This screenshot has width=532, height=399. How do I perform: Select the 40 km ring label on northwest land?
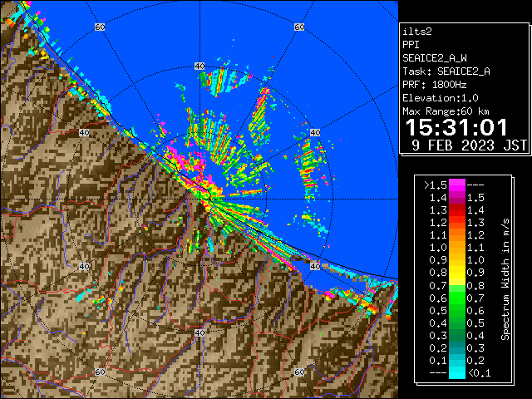84,132
